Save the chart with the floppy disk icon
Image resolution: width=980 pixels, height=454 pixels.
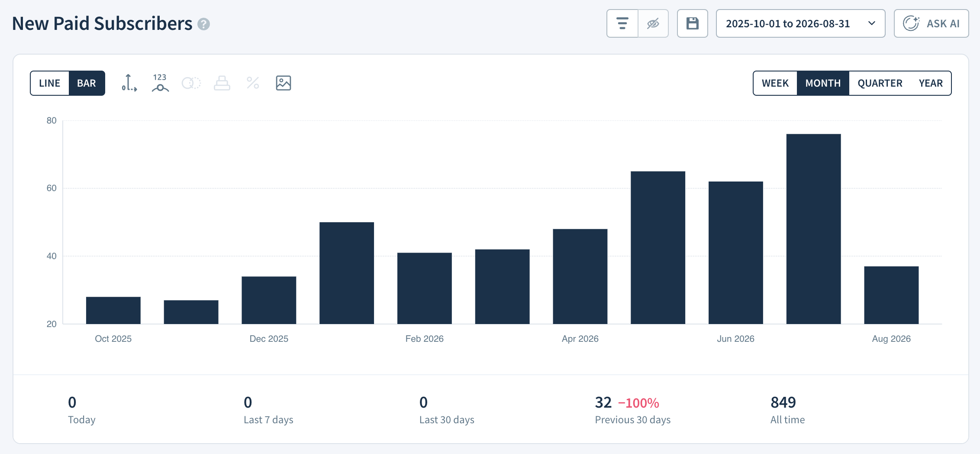coord(693,23)
